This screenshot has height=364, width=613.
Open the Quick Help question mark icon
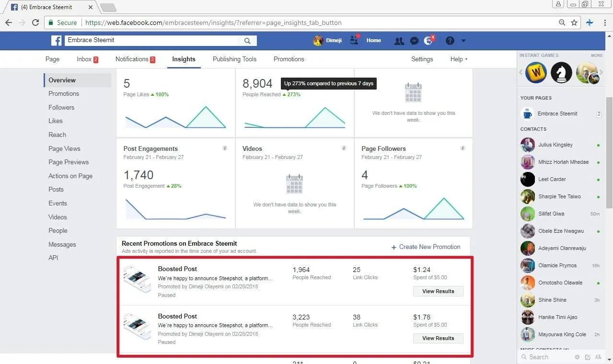(x=450, y=41)
